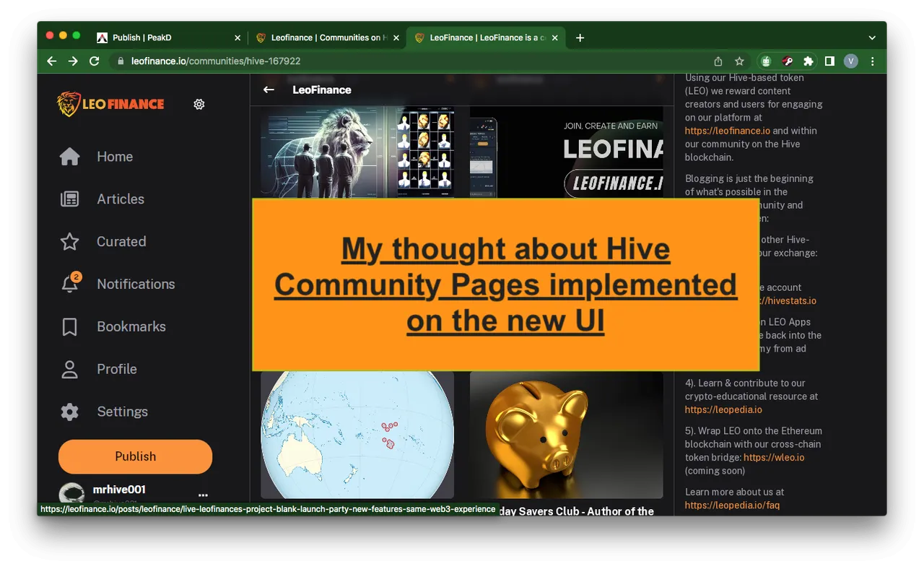Open the https://leopedia.io link

click(x=723, y=409)
